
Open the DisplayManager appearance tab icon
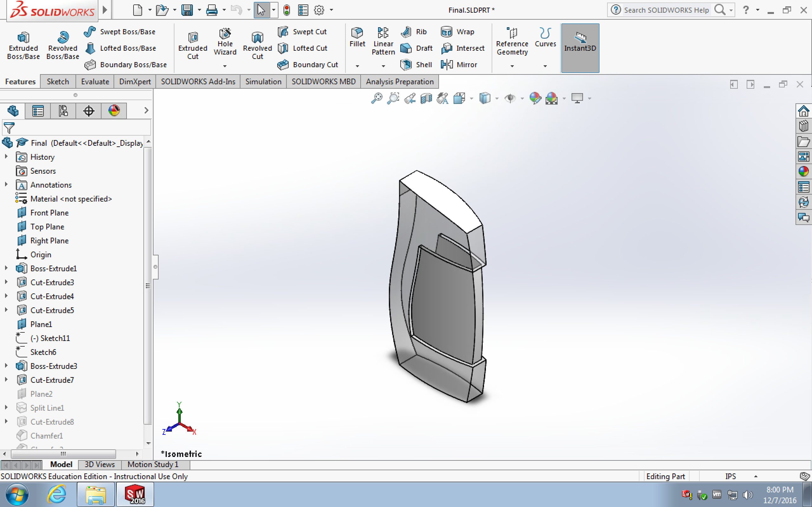point(114,111)
